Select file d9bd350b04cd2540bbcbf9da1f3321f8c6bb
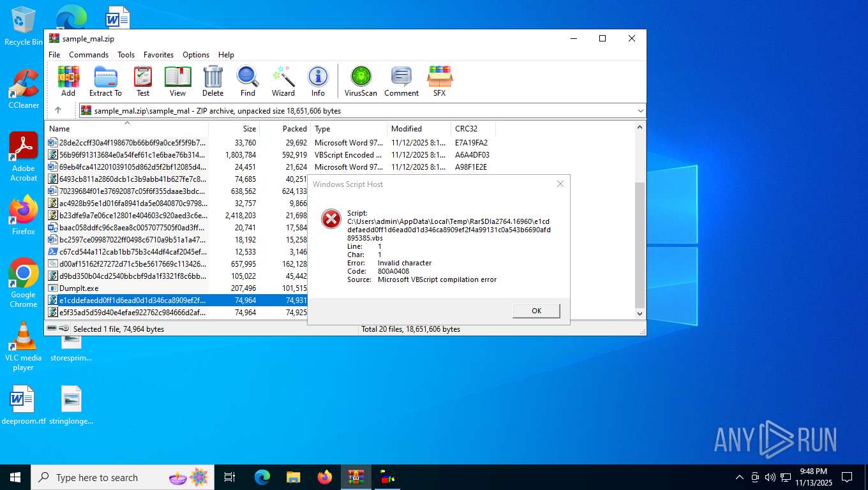The width and height of the screenshot is (868, 490). (x=127, y=276)
